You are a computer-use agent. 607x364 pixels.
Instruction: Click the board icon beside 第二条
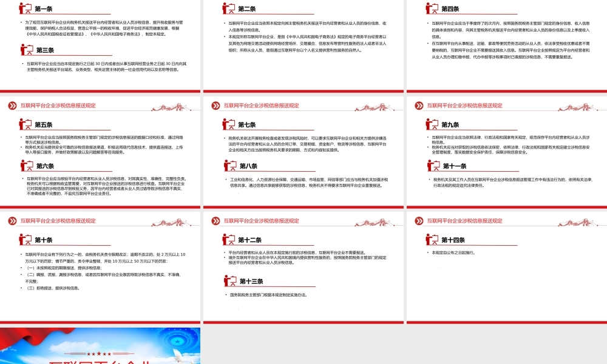[x=229, y=8]
